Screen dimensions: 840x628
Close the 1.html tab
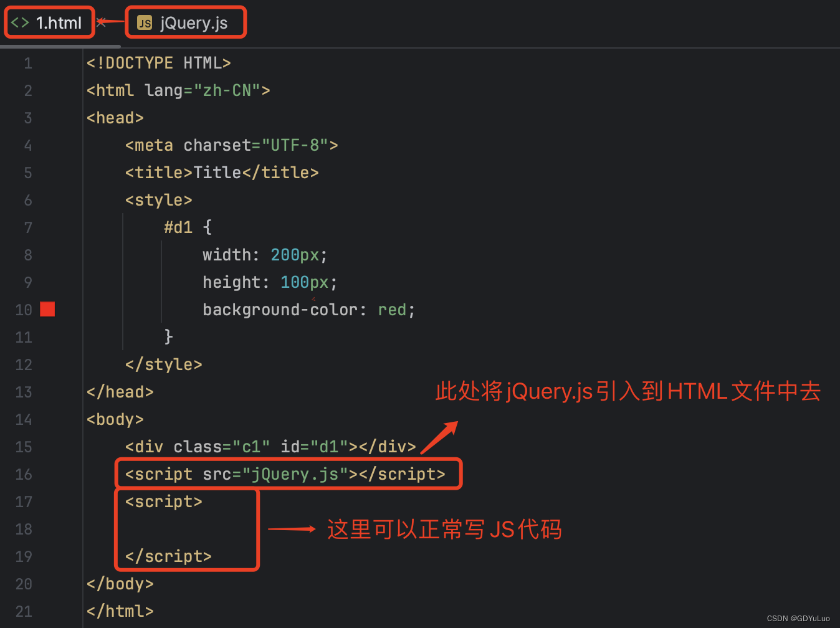101,22
